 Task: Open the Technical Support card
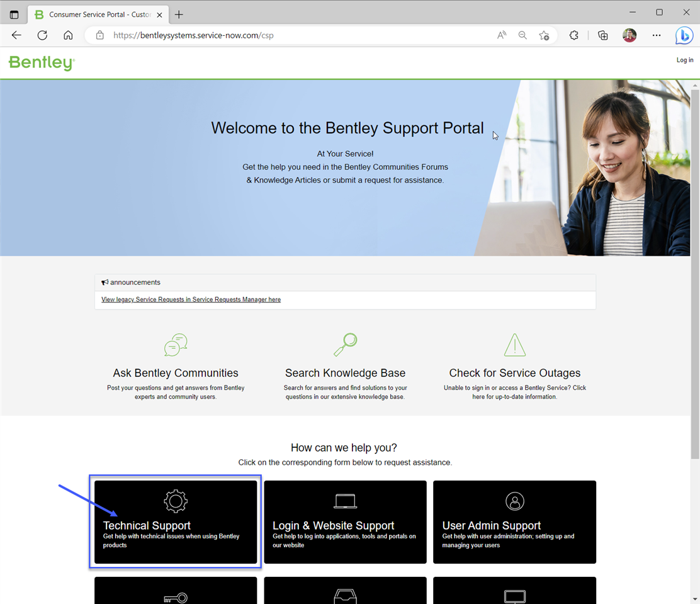[x=176, y=521]
